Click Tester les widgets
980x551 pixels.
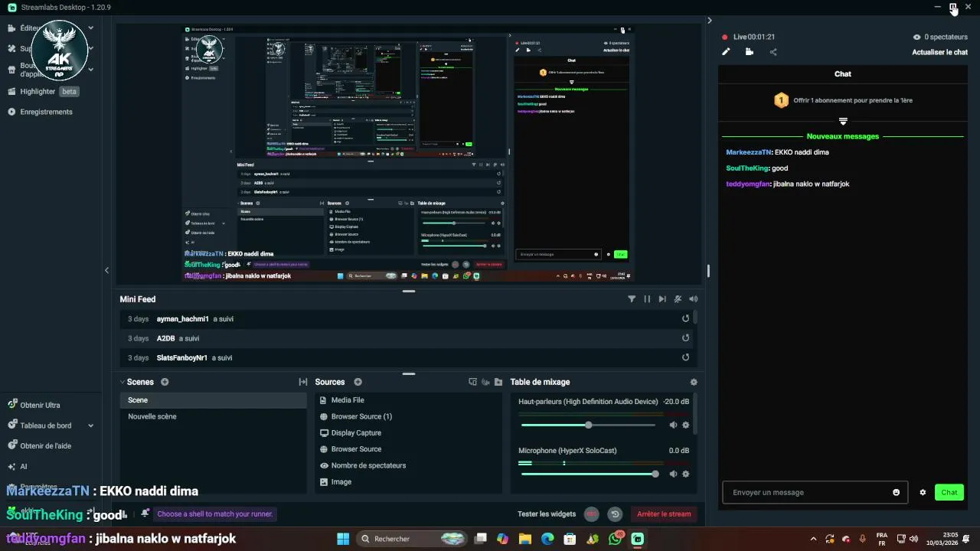pyautogui.click(x=547, y=514)
